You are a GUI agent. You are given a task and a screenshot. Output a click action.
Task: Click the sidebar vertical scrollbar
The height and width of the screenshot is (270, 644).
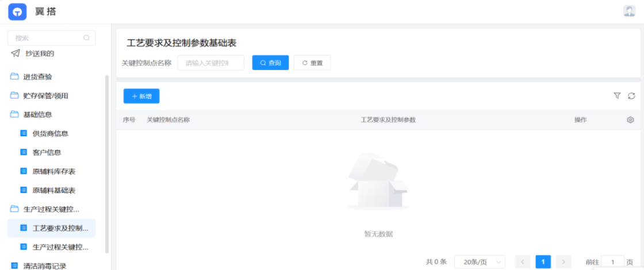(x=106, y=167)
